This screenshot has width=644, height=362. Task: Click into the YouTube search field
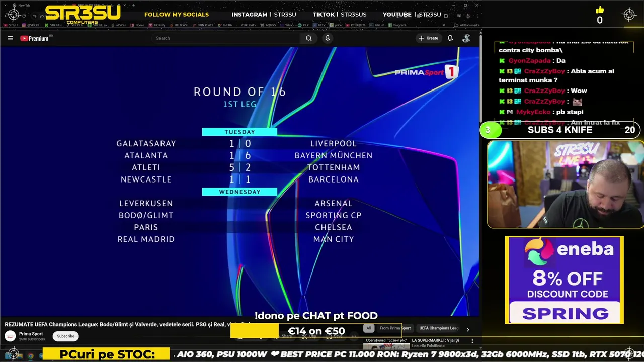coord(226,38)
